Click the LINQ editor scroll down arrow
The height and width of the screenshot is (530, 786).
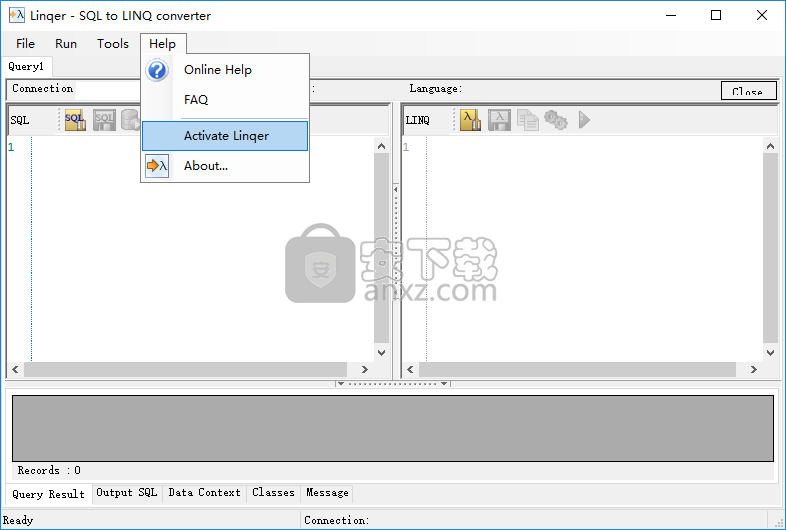point(770,352)
